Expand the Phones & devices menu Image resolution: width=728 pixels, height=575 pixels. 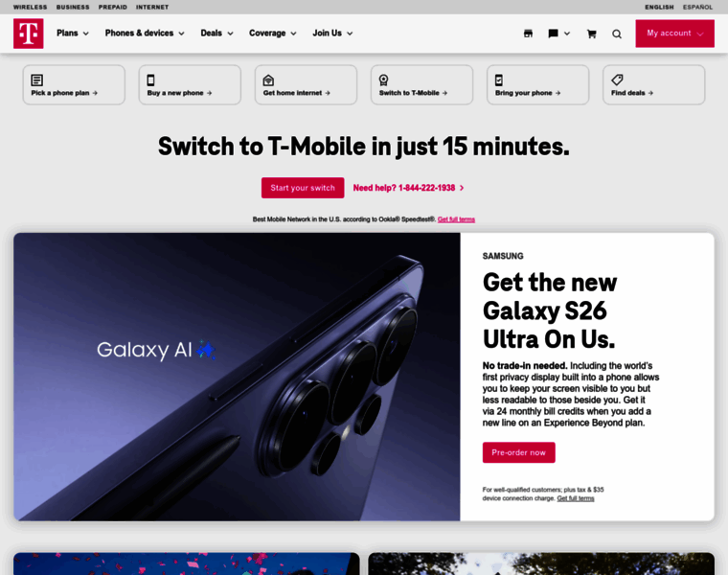145,33
